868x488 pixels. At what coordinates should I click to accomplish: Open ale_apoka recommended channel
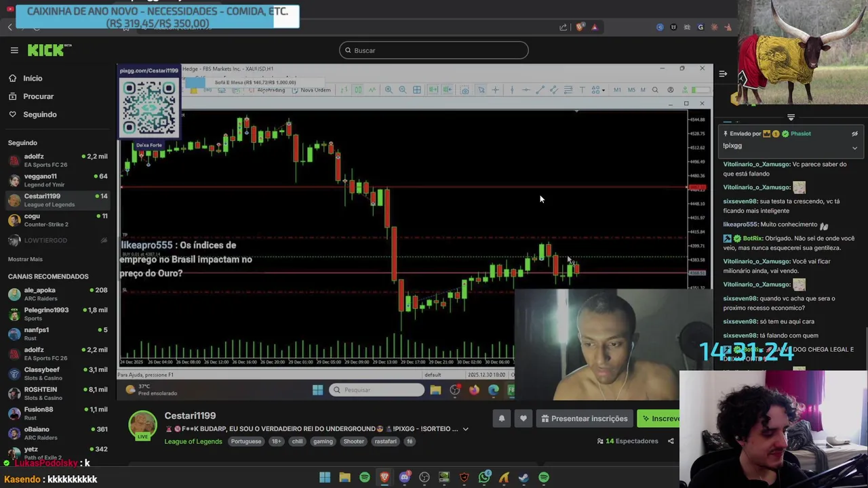click(58, 293)
